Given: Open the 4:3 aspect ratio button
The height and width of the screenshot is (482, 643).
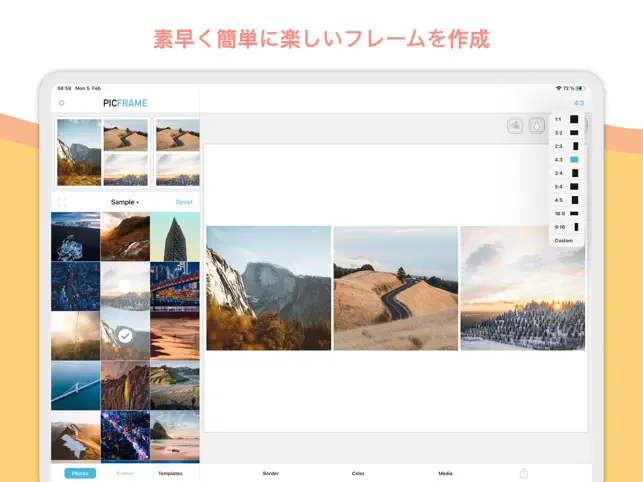Looking at the screenshot, I should click(x=579, y=103).
